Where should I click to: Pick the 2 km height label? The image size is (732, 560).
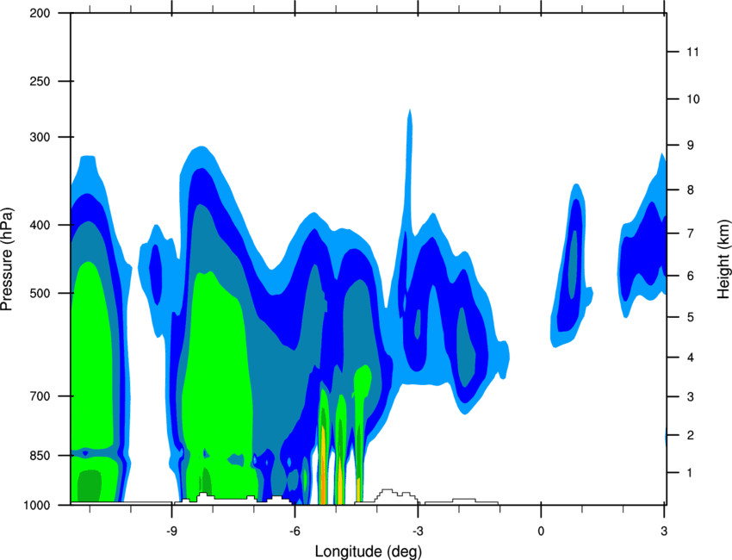(691, 435)
